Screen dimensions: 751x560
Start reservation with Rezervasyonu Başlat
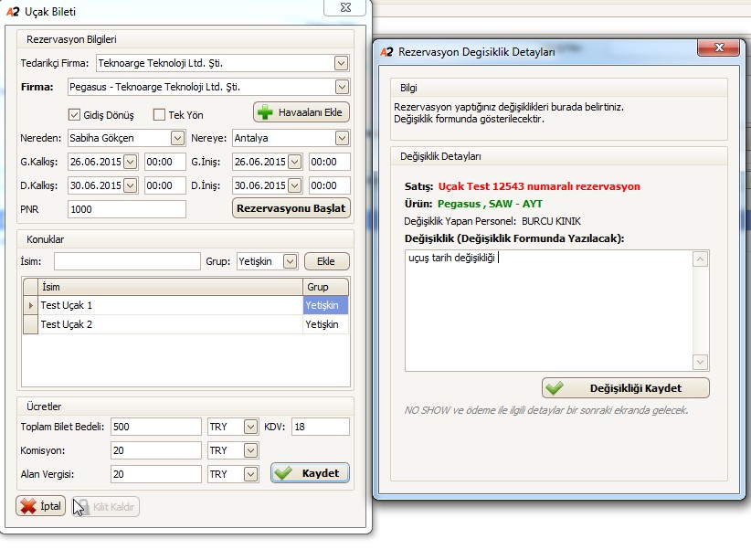[291, 208]
